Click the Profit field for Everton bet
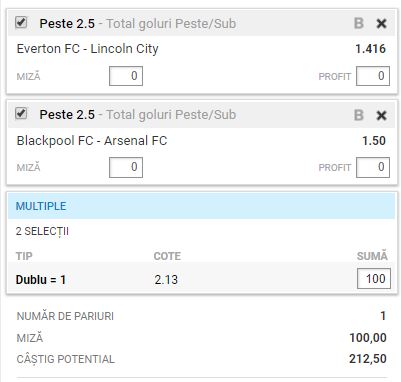The height and width of the screenshot is (382, 401). (373, 76)
